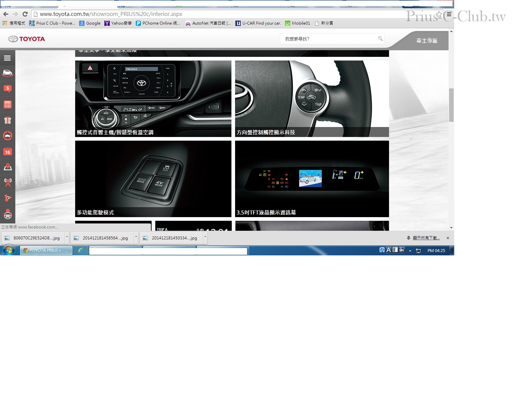
Task: Click the map location pin icon
Action: 8,167
